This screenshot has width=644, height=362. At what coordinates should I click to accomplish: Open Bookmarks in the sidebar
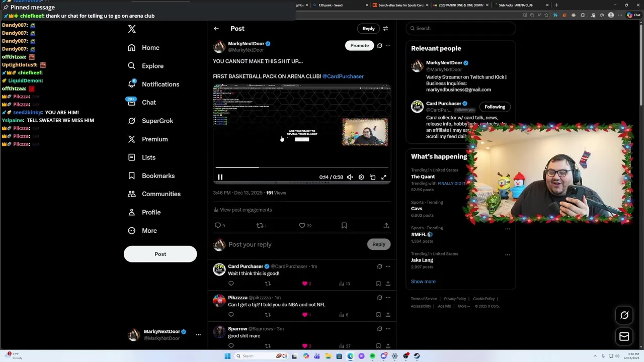tap(151, 176)
